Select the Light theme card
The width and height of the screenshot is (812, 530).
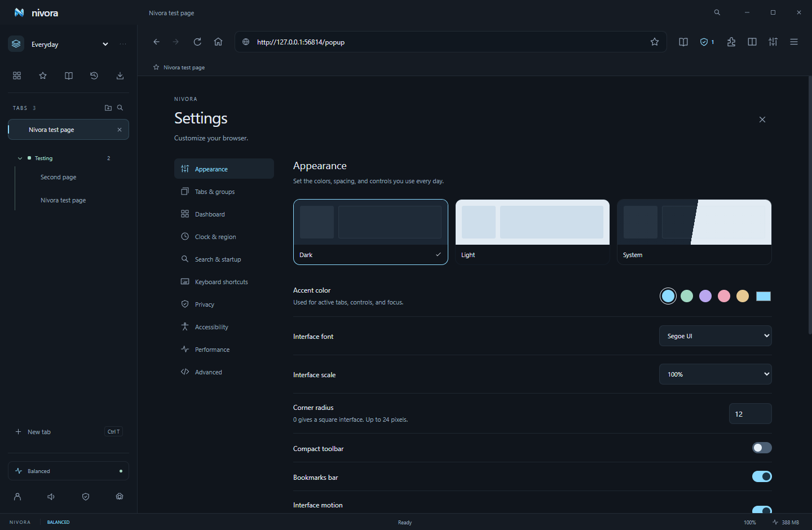(532, 232)
